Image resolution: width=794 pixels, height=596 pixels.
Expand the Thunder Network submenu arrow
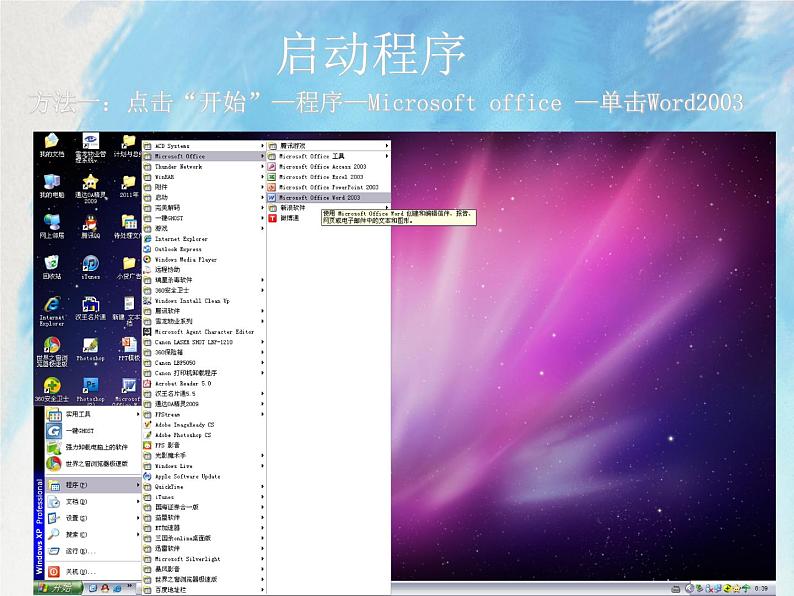pyautogui.click(x=262, y=167)
